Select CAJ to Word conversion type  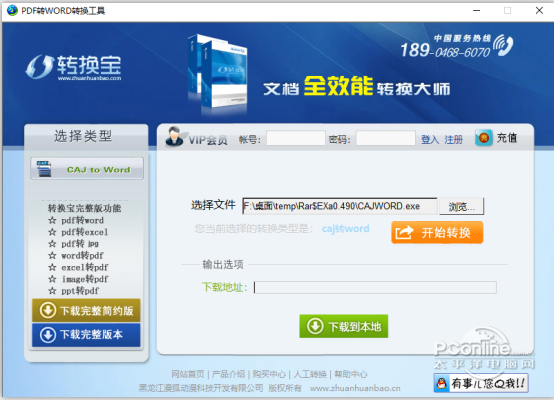coord(87,169)
